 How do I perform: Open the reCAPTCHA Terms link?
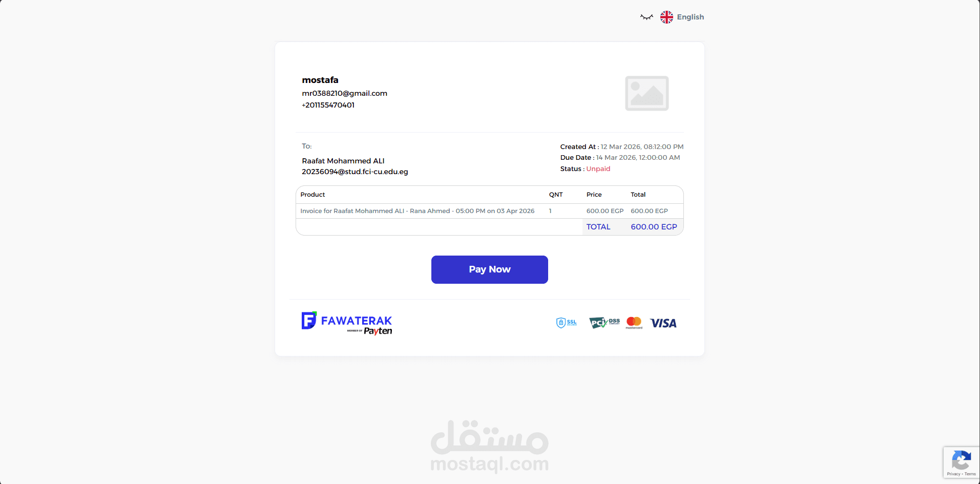(x=970, y=474)
